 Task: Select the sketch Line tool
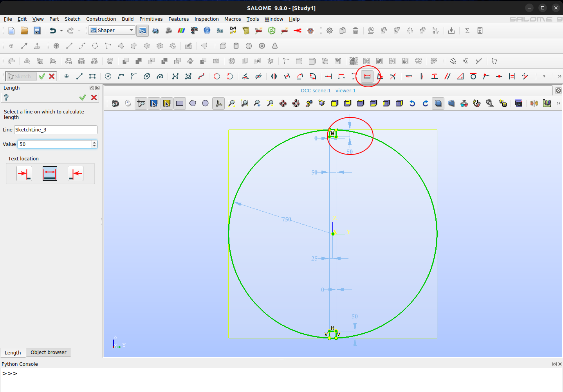(79, 76)
